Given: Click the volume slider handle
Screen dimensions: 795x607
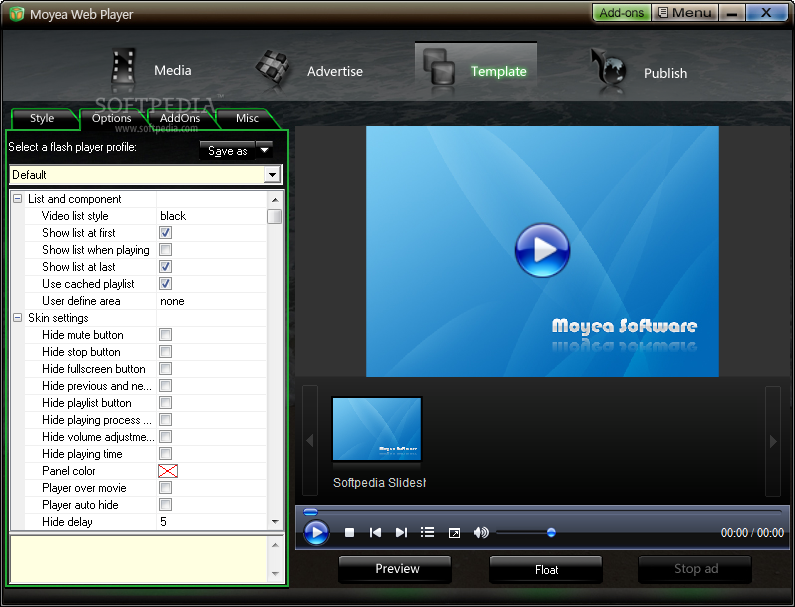Looking at the screenshot, I should point(551,532).
